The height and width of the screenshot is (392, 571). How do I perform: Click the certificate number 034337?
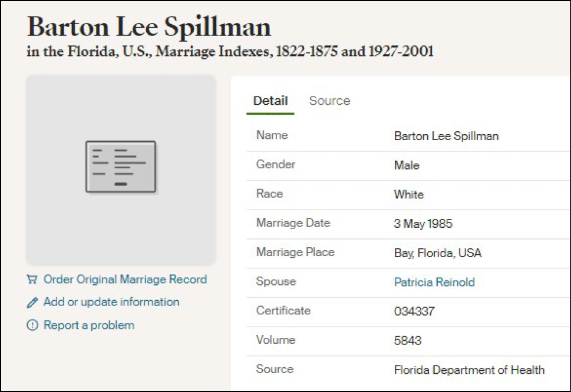tap(414, 311)
